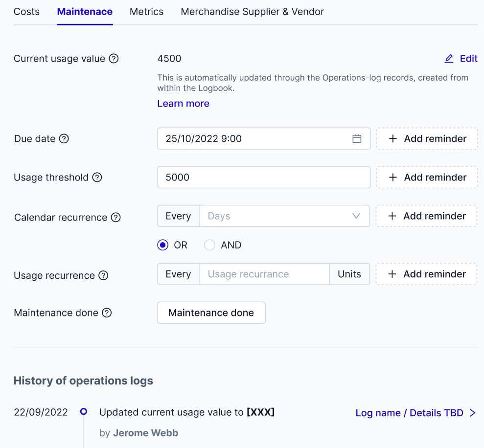
Task: Add reminder for Due date
Action: [x=427, y=139]
